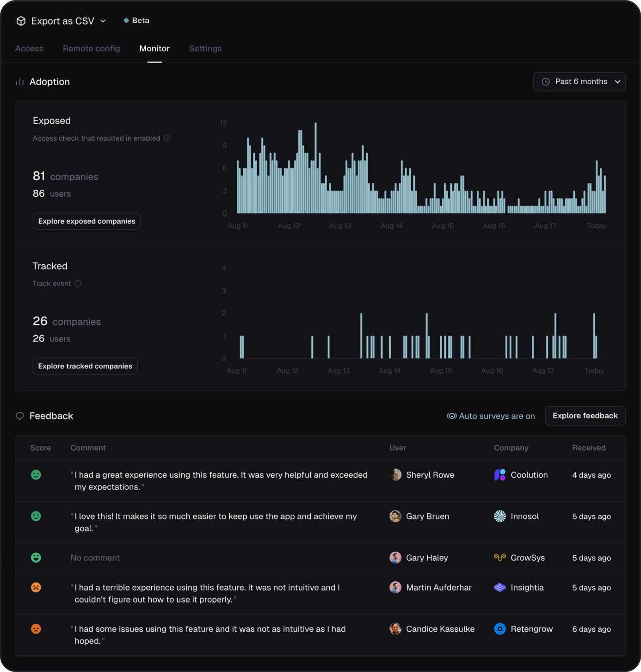This screenshot has width=641, height=672.
Task: Click the Comment column header
Action: click(x=88, y=448)
